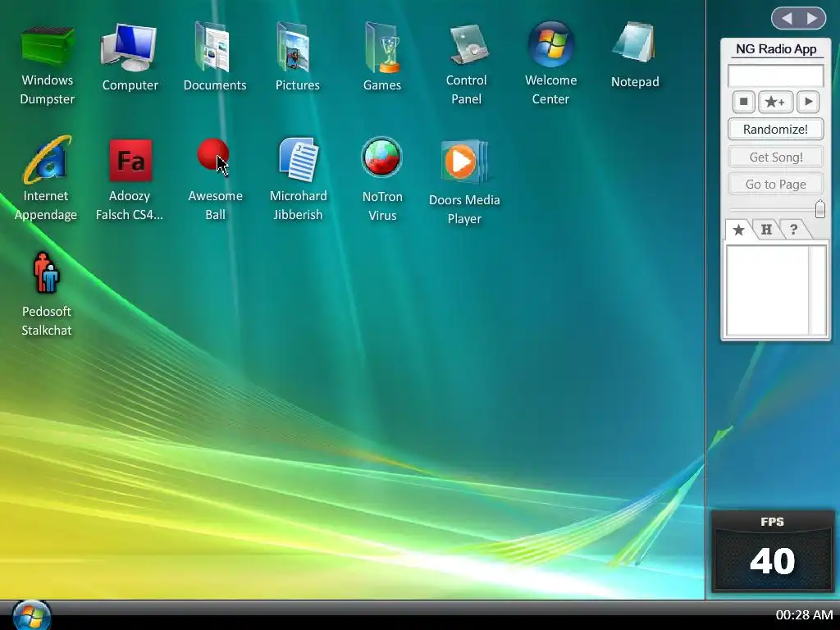This screenshot has height=630, width=840.
Task: Click the Awesome Ball red icon
Action: [x=212, y=155]
